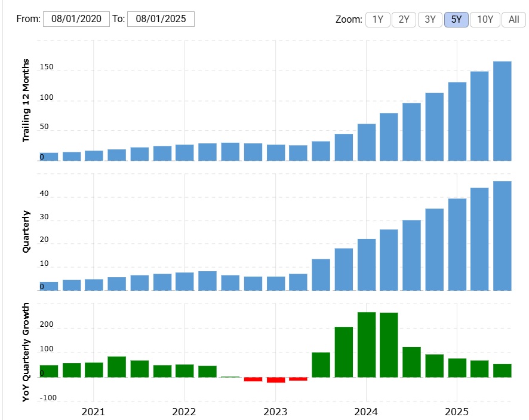529x420 pixels.
Task: Select the 2Y zoom range
Action: click(404, 19)
